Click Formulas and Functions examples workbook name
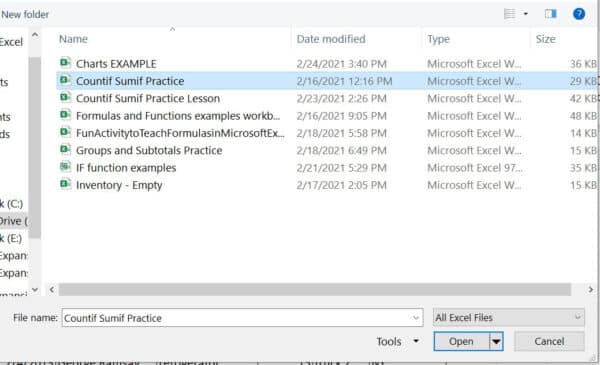 178,116
